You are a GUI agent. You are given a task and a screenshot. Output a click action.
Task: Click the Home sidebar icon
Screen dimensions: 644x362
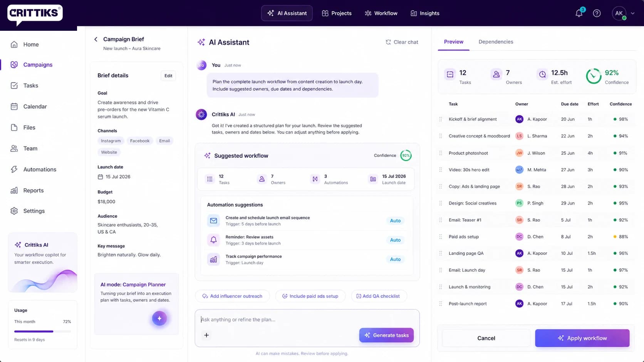pyautogui.click(x=14, y=44)
